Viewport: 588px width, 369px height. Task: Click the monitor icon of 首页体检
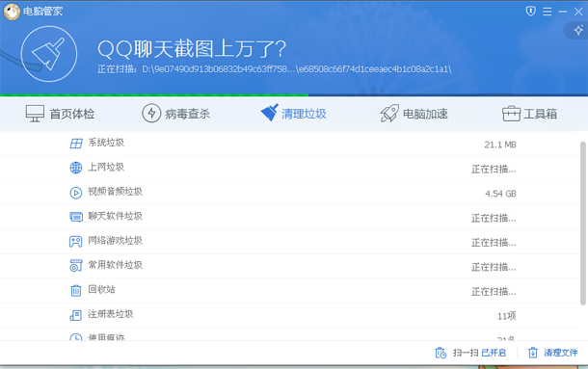point(35,114)
